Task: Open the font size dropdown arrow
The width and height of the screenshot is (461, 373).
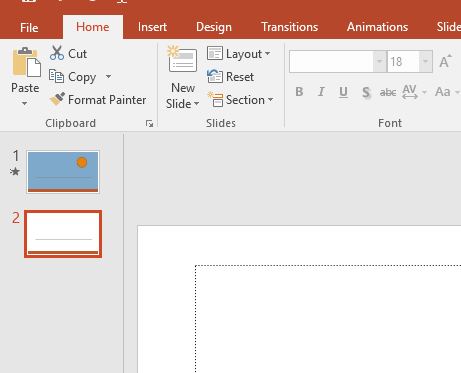Action: 425,62
